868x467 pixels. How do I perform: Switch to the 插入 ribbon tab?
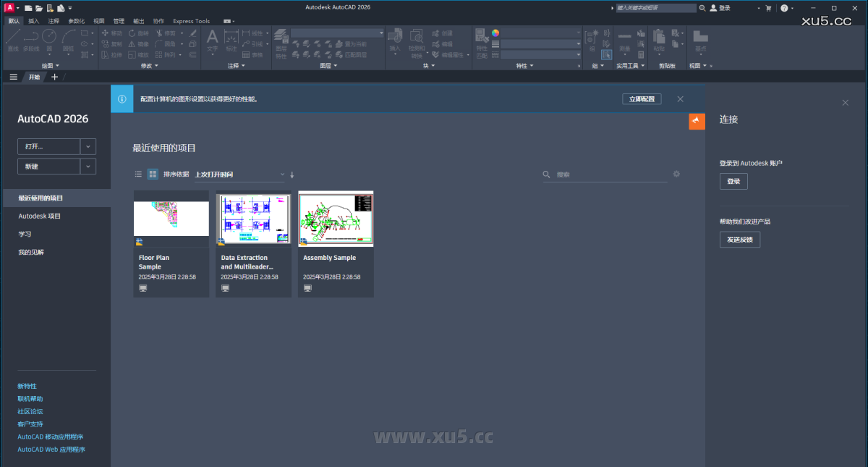(x=32, y=20)
